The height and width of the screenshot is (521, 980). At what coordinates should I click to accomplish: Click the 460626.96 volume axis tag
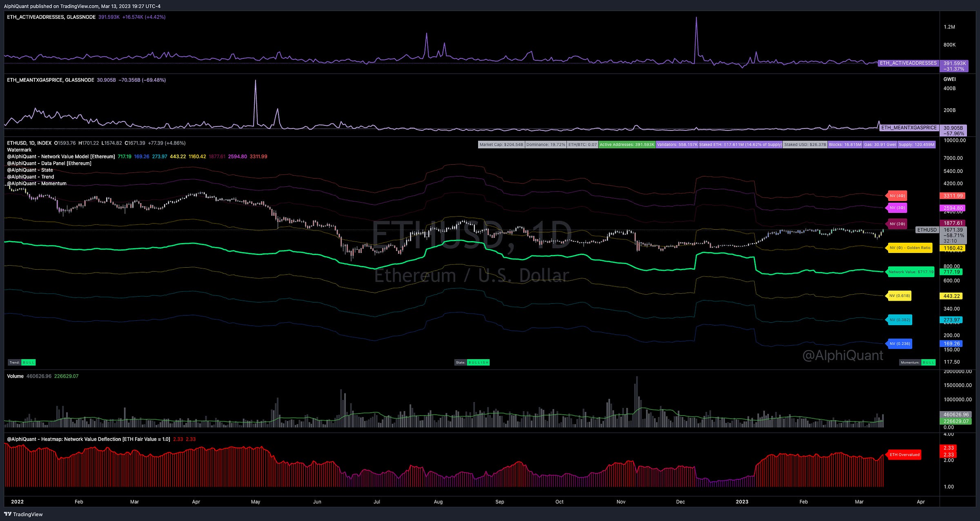956,414
